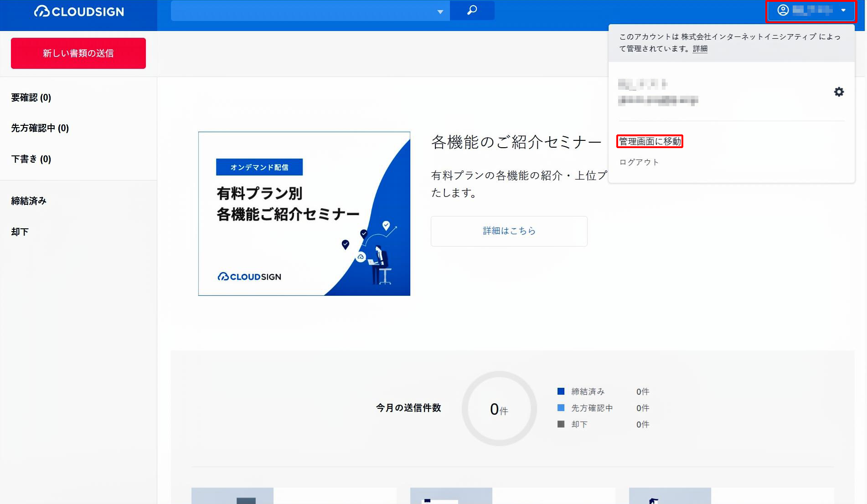This screenshot has width=867, height=504.
Task: Open 先方確認中 (0) list
Action: coord(40,128)
